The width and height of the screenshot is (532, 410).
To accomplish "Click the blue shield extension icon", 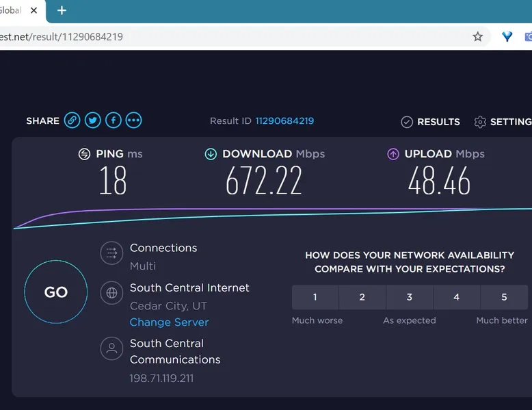I will click(507, 37).
